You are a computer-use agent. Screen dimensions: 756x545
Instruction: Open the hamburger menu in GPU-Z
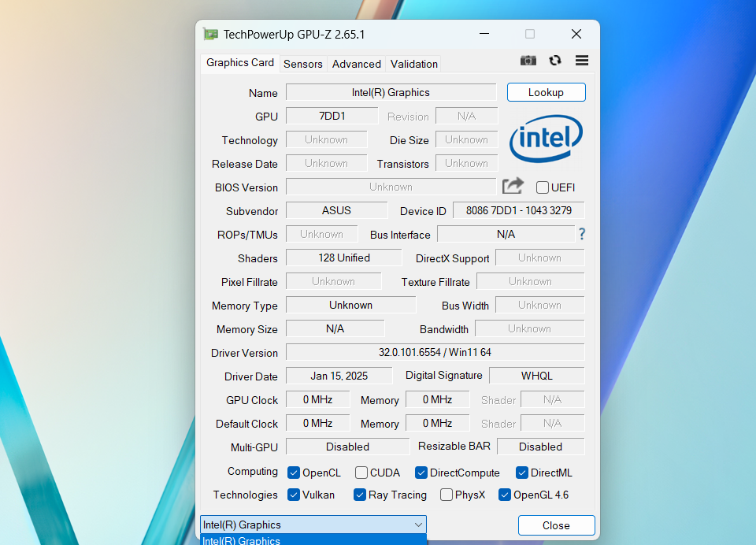(x=582, y=61)
